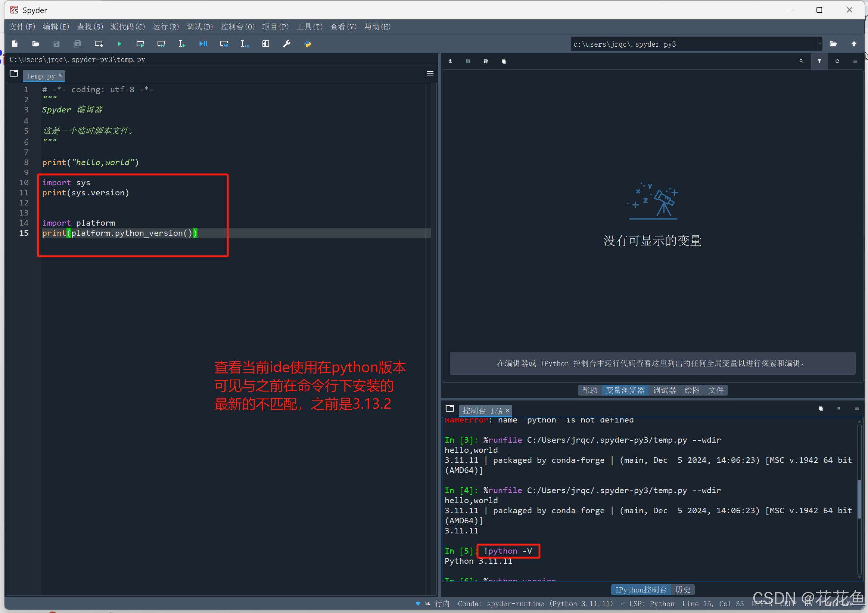Toggle the variable explorer filter button
This screenshot has width=868, height=613.
[819, 61]
